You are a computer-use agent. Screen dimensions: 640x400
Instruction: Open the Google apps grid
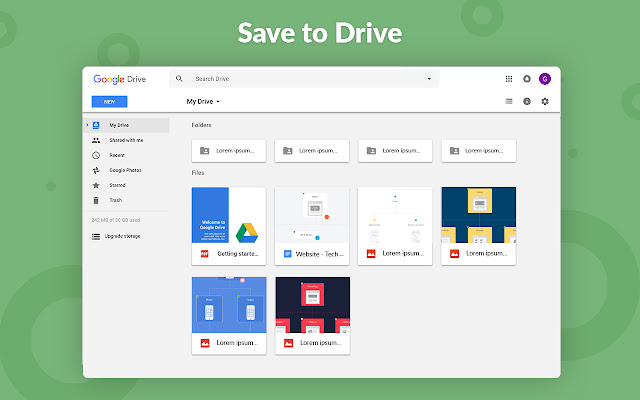509,79
